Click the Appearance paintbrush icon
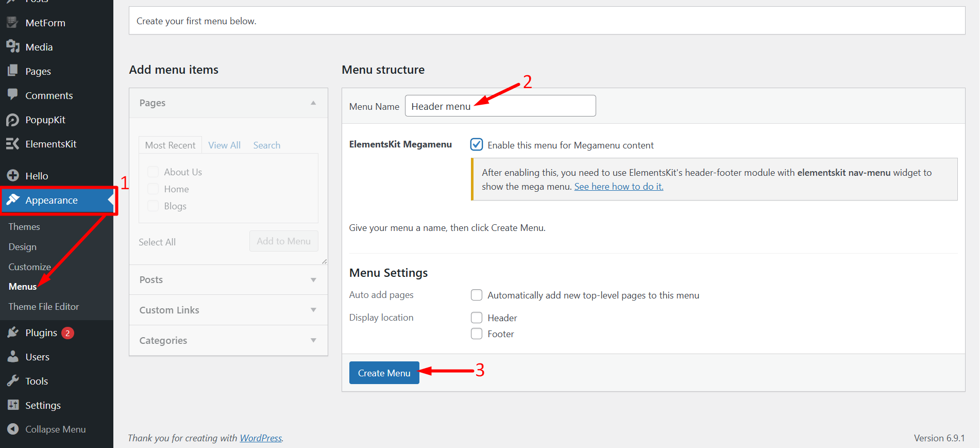The image size is (980, 448). (x=13, y=200)
